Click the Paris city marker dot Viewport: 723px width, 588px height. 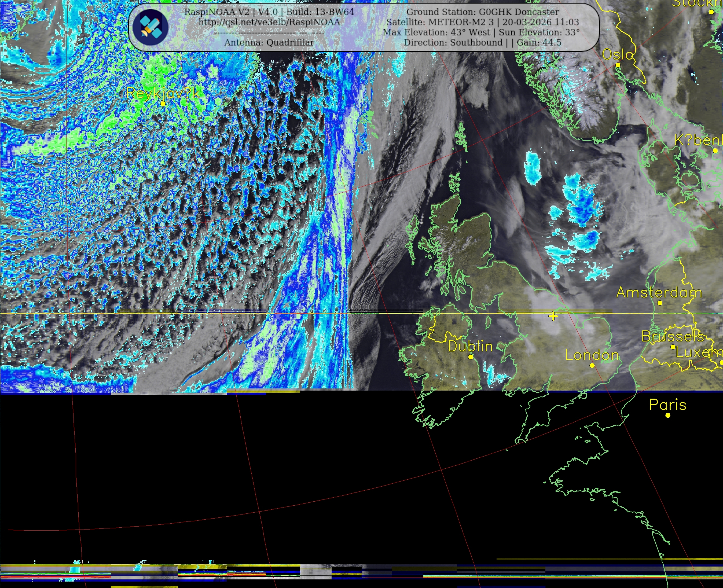[668, 415]
